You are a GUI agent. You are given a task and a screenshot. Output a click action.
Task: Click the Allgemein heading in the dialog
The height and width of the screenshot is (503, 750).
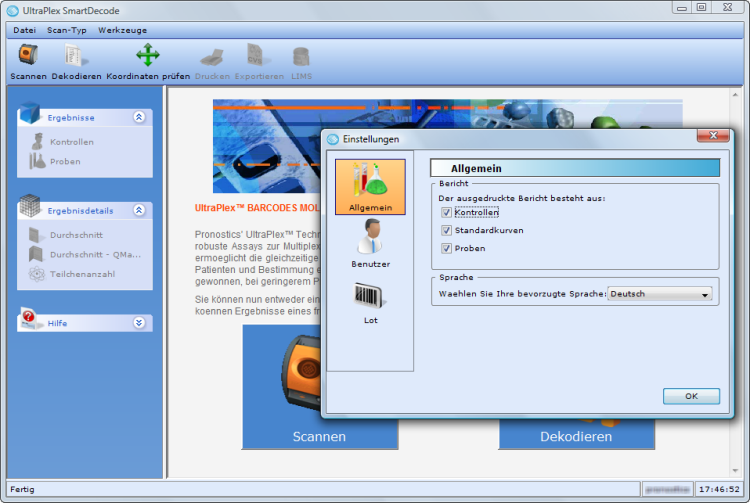click(476, 168)
